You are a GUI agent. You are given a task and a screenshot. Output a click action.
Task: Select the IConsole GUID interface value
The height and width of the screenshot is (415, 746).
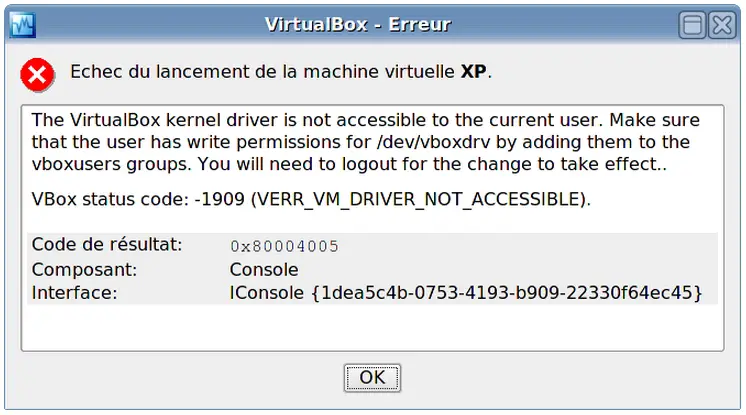(x=466, y=293)
